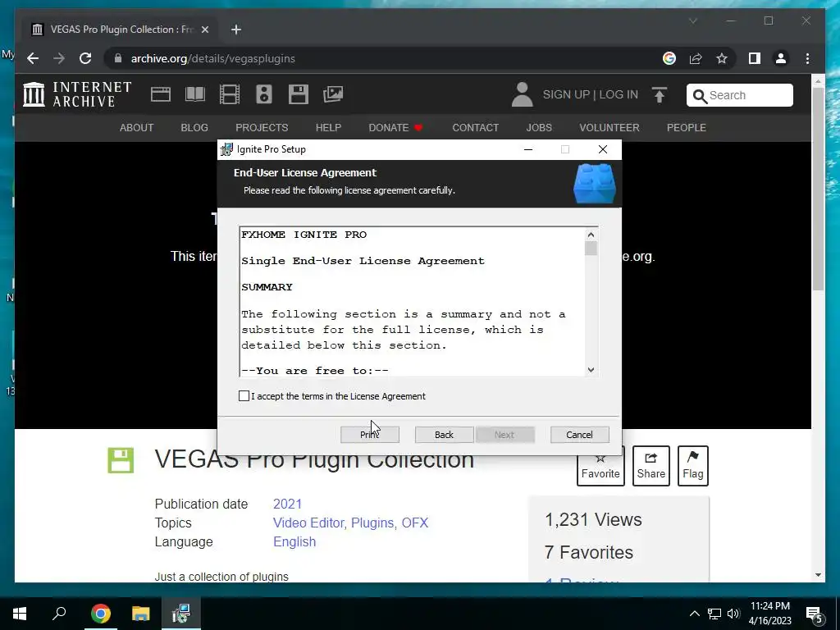
Task: Click the address bar URL
Action: pyautogui.click(x=212, y=58)
